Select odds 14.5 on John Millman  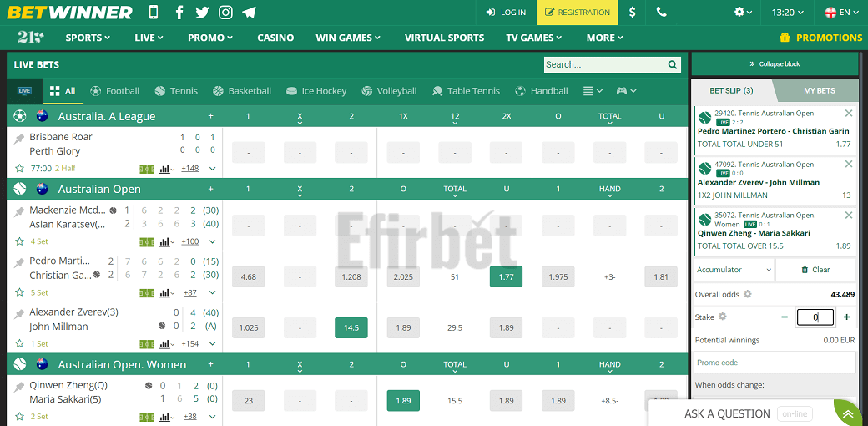point(351,327)
